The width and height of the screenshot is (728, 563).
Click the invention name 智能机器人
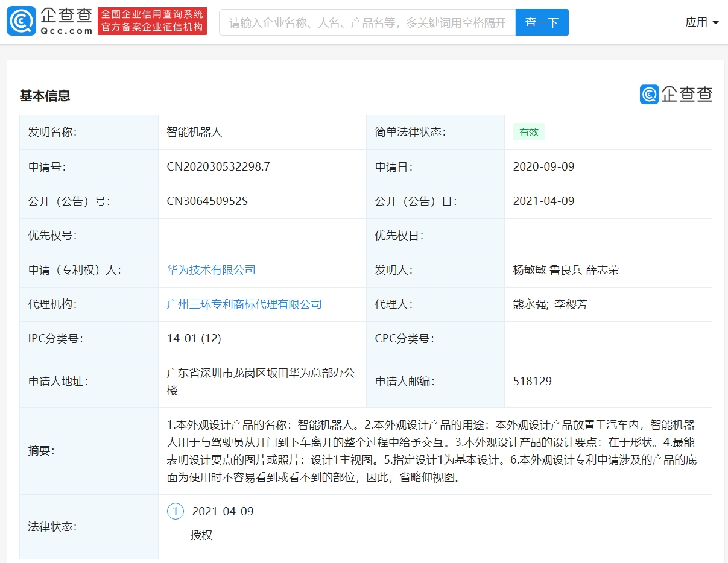pyautogui.click(x=195, y=132)
